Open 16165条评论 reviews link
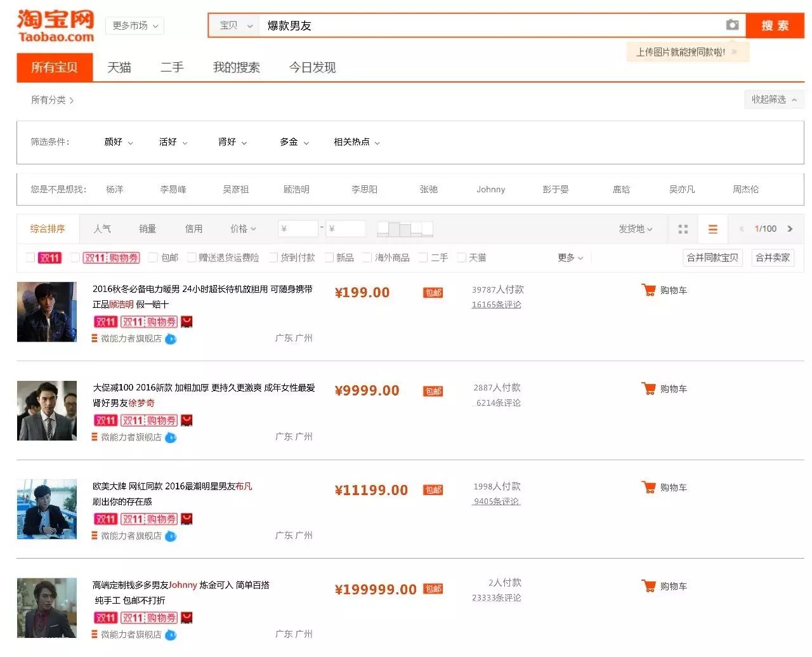 (x=497, y=305)
